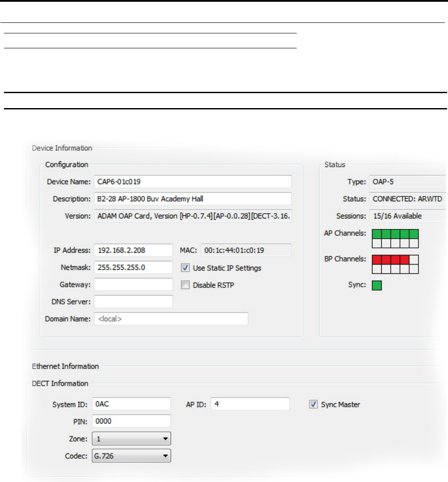The image size is (448, 482).
Task: Click the Netmask field
Action: point(134,268)
